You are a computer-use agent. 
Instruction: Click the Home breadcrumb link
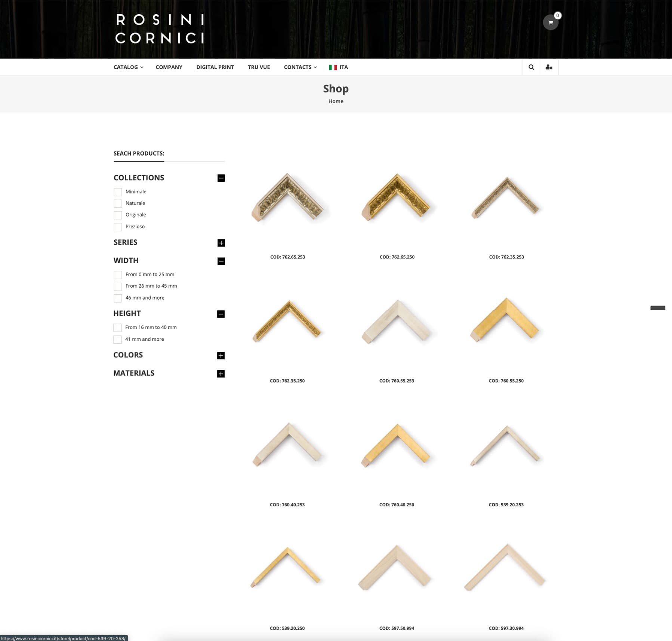point(336,101)
